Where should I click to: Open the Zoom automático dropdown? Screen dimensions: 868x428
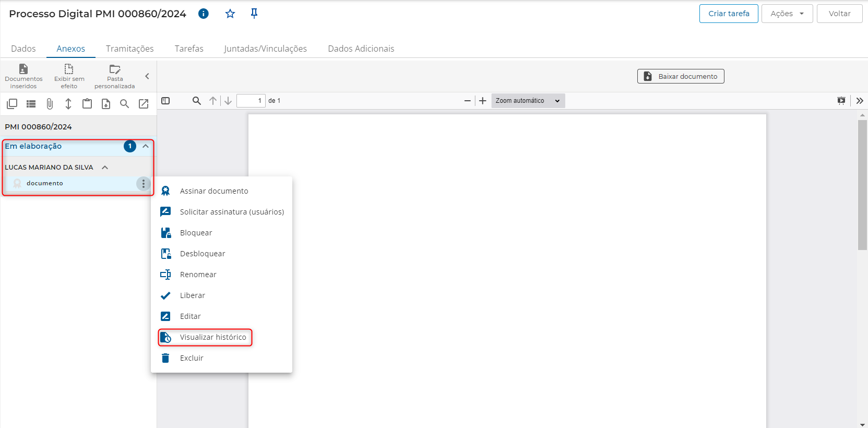(528, 101)
